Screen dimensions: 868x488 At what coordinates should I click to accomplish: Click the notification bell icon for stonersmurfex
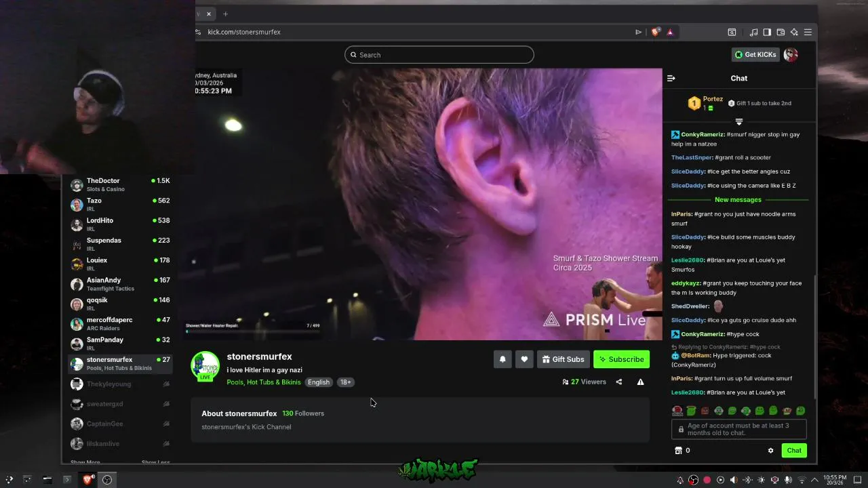point(502,359)
